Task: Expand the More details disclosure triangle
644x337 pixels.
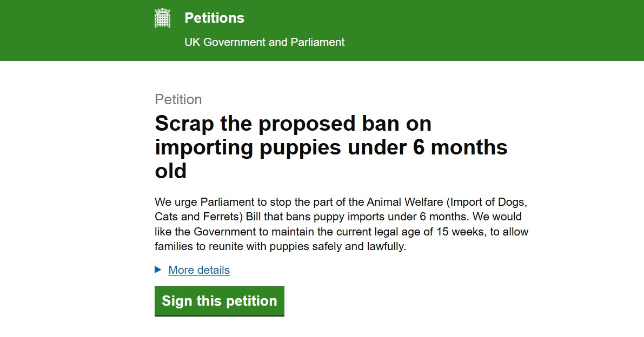Action: click(x=158, y=270)
